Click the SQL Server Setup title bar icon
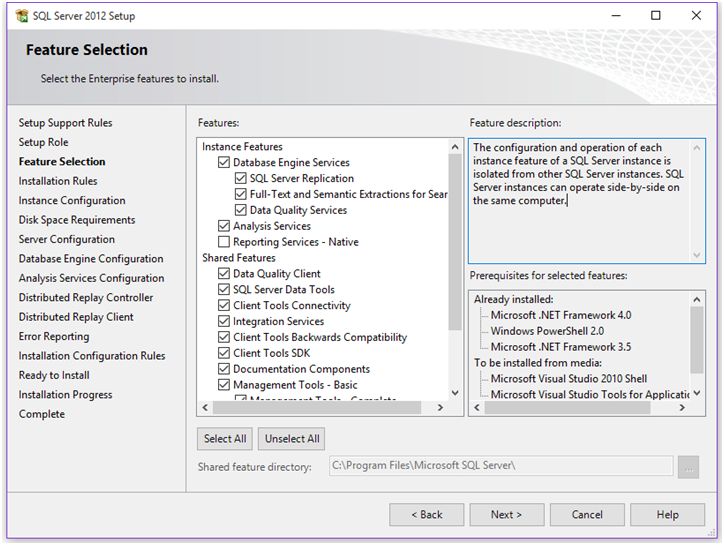 pos(21,16)
